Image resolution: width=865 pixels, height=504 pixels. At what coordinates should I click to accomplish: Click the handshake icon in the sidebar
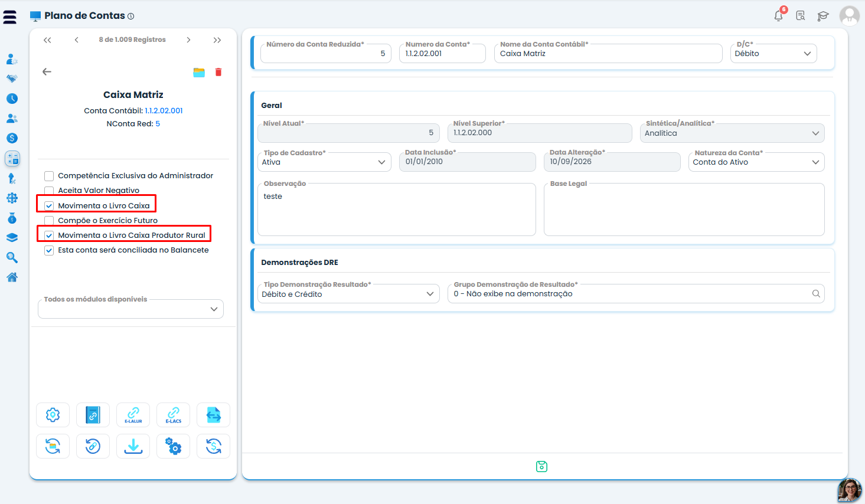pyautogui.click(x=12, y=78)
